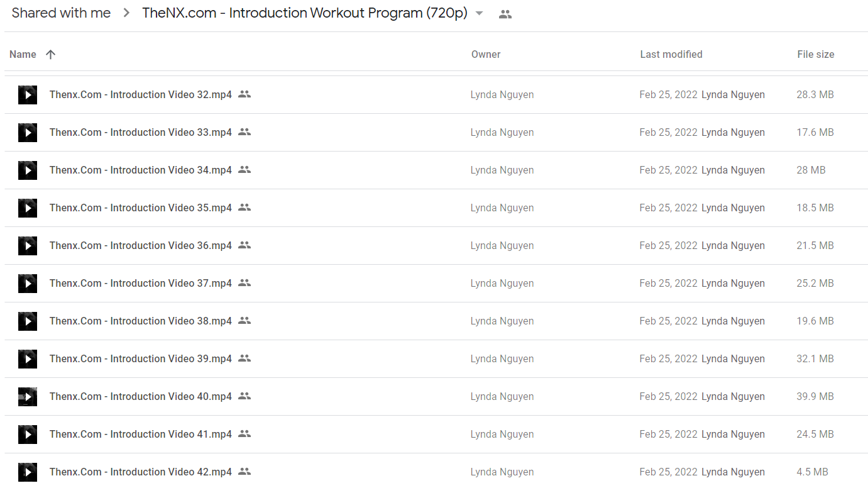Expand the TheNX.com folder dropdown arrow
Viewport: 868px width, 488px height.
click(480, 14)
